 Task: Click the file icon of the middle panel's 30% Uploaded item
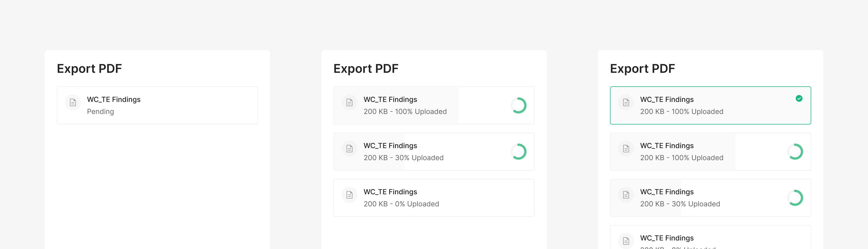tap(350, 148)
